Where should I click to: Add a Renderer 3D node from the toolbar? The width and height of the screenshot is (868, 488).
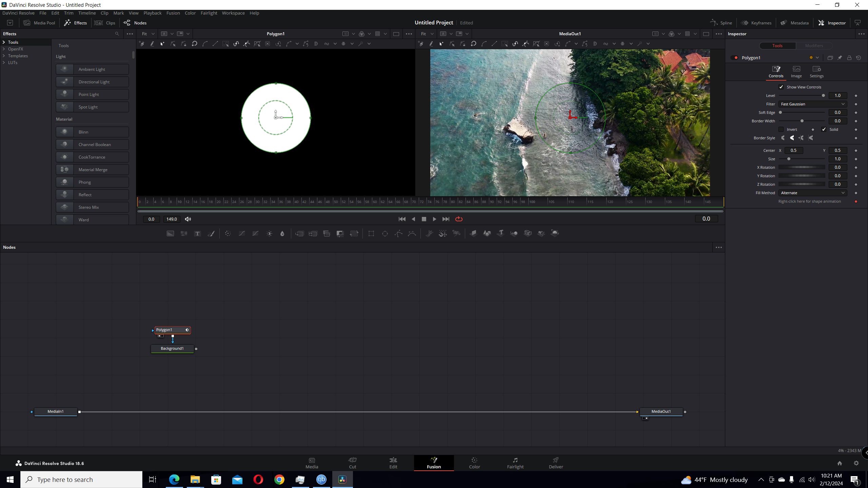click(x=555, y=233)
